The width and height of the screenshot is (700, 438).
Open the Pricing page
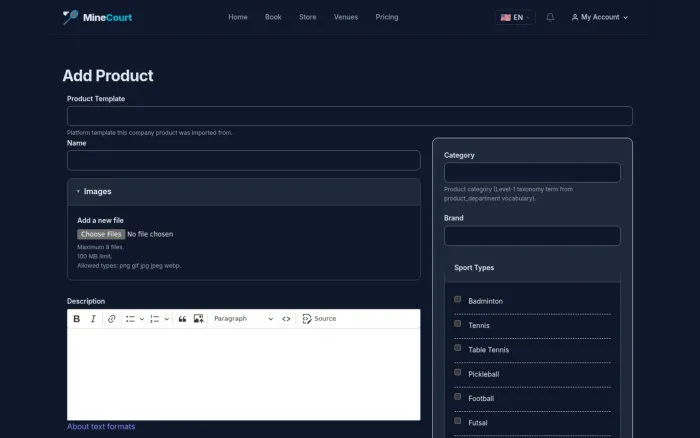click(x=387, y=17)
